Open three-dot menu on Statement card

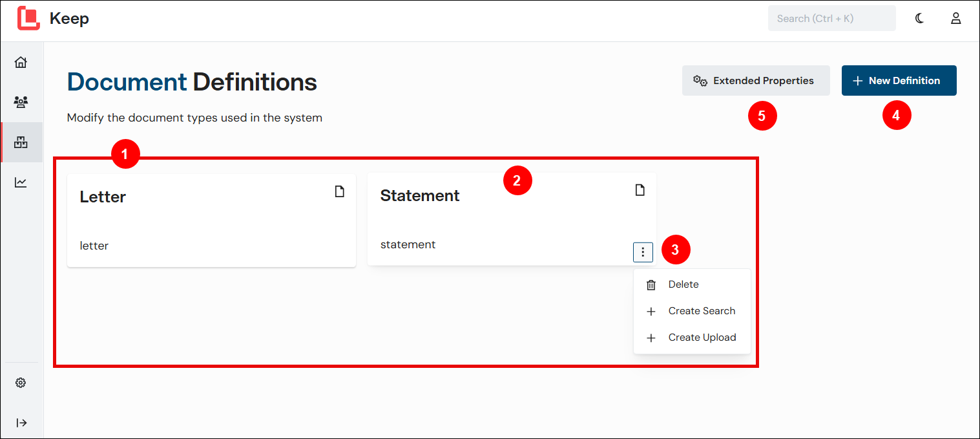643,252
